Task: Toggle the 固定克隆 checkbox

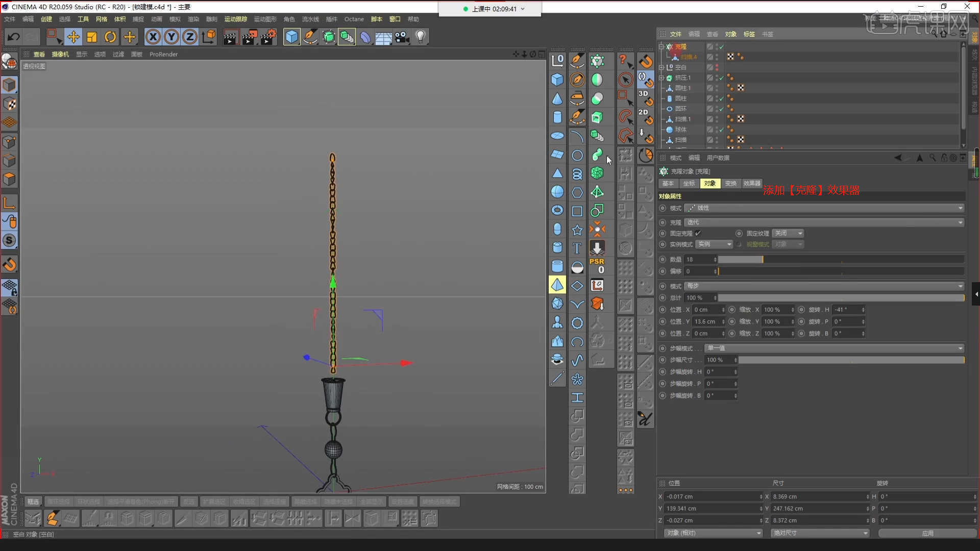Action: tap(698, 233)
